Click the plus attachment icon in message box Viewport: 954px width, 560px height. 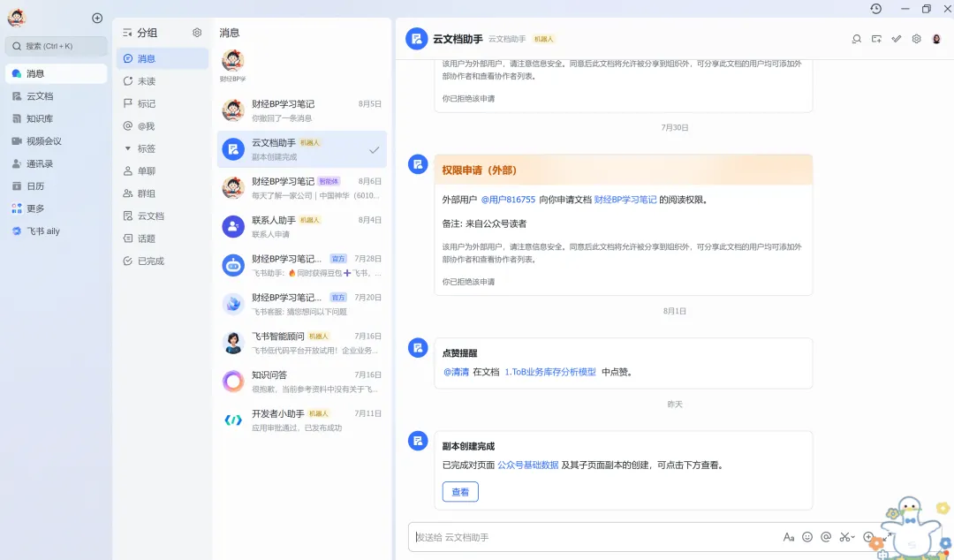pos(868,537)
